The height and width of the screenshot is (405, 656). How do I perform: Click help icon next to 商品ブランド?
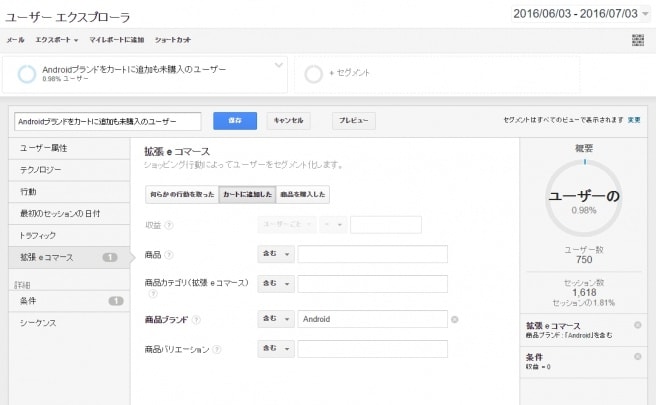point(196,320)
